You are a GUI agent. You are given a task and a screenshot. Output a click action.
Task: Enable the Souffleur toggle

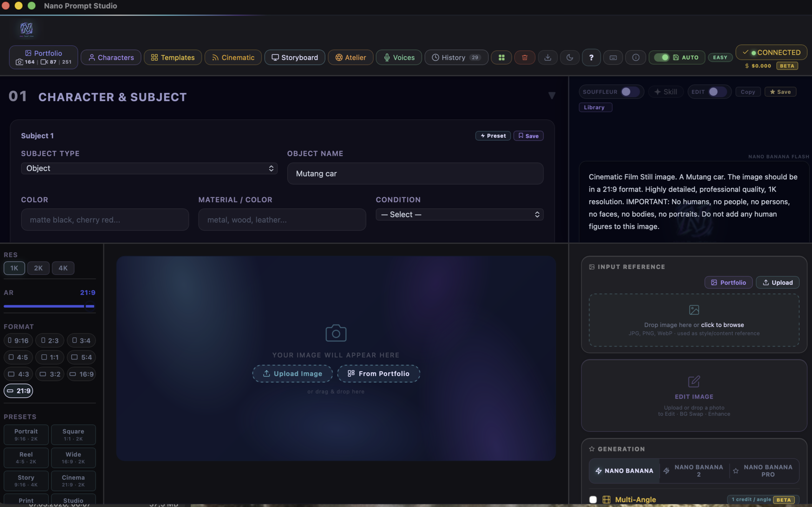coord(630,92)
